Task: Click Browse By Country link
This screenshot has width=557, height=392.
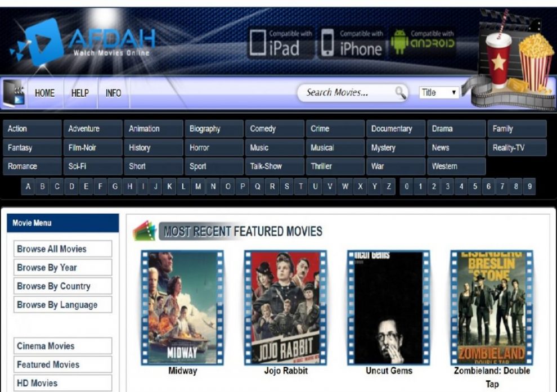Action: tap(63, 286)
